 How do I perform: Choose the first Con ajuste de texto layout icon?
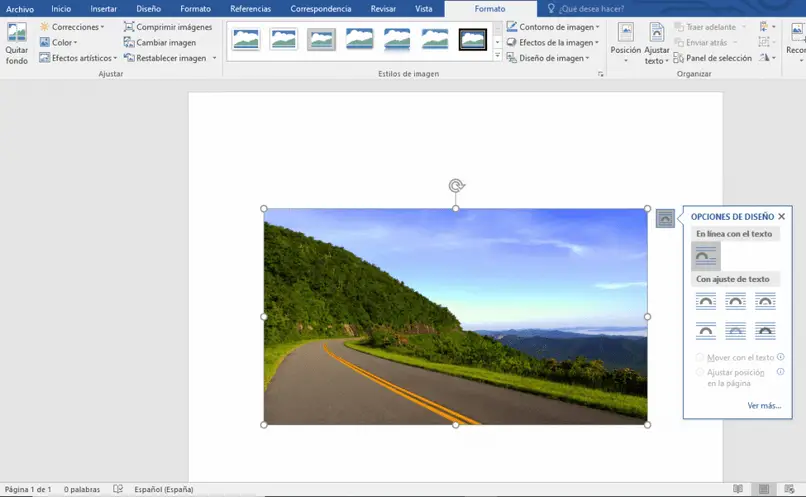(x=706, y=301)
